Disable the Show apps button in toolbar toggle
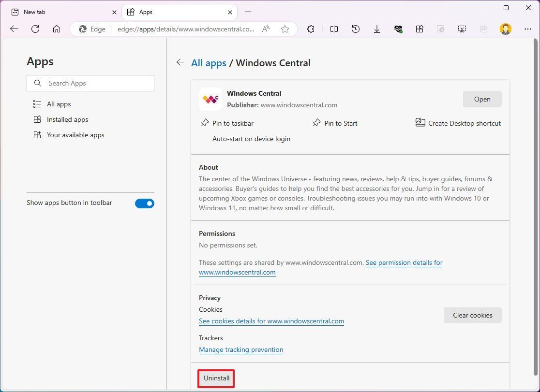This screenshot has height=392, width=540. (x=144, y=203)
